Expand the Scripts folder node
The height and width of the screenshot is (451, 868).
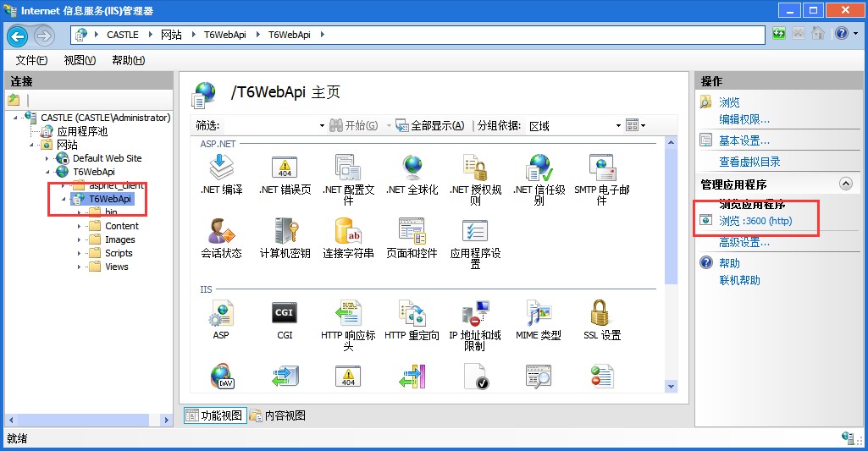tap(79, 254)
